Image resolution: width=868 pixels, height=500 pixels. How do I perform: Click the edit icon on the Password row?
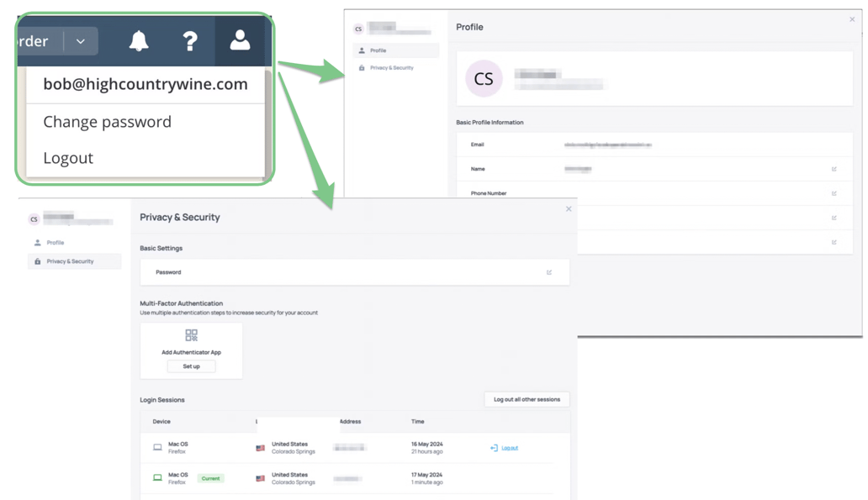pos(550,272)
